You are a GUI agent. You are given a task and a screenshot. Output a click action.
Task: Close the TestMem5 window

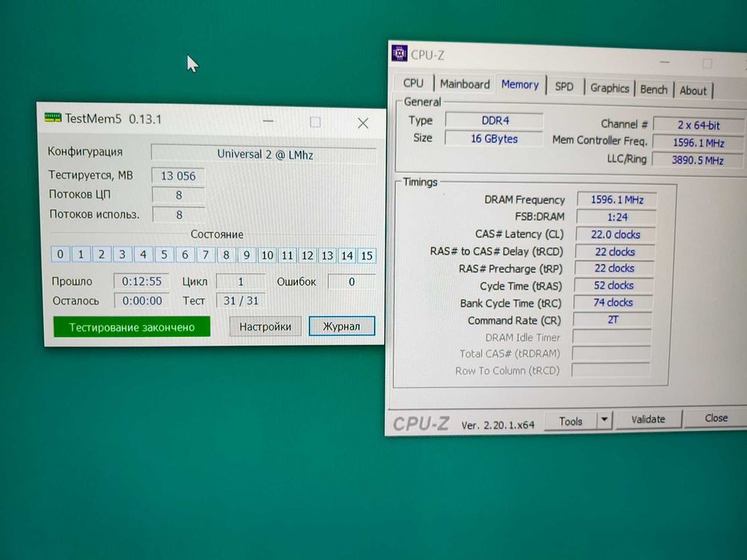tap(363, 123)
